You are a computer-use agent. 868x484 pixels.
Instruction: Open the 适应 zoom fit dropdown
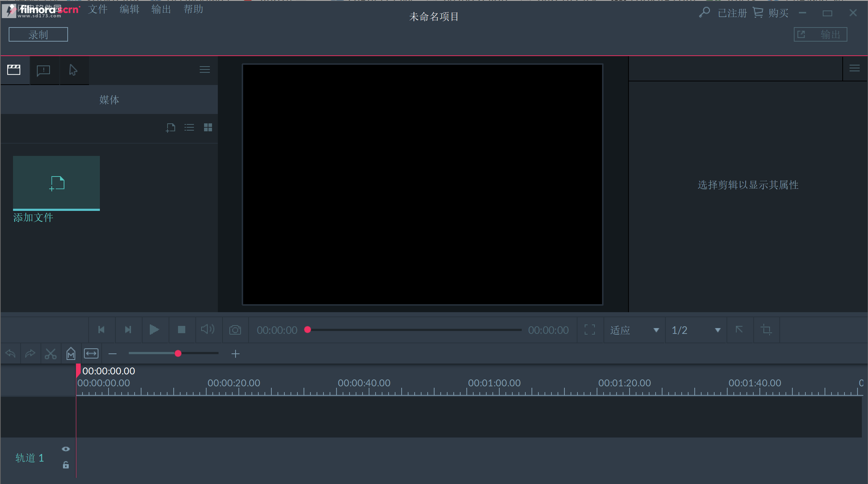click(635, 330)
